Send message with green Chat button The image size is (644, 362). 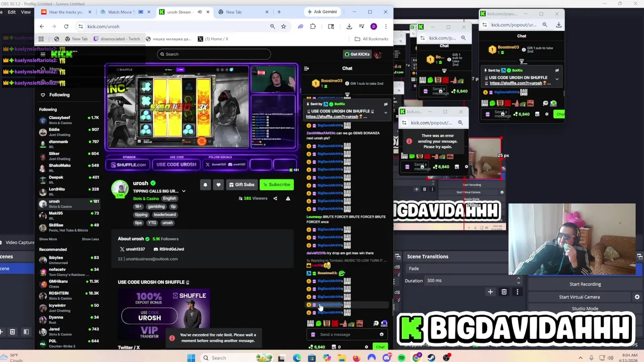click(x=380, y=347)
